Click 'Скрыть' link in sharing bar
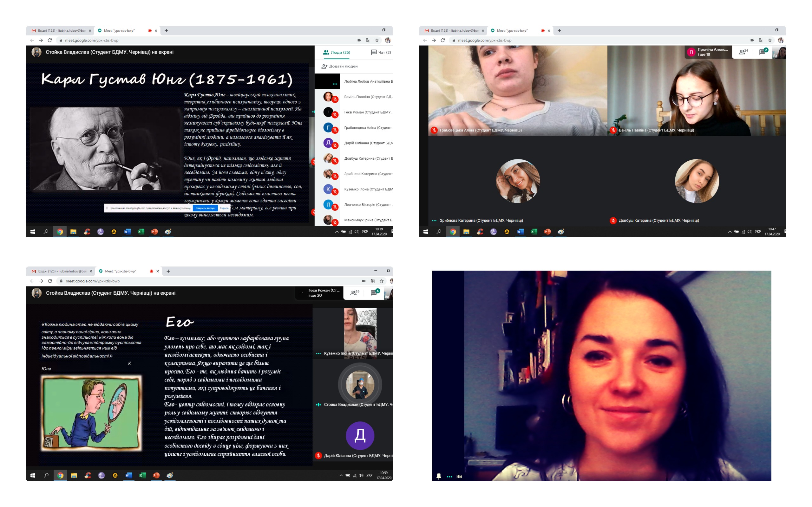The height and width of the screenshot is (507, 812). click(x=224, y=208)
